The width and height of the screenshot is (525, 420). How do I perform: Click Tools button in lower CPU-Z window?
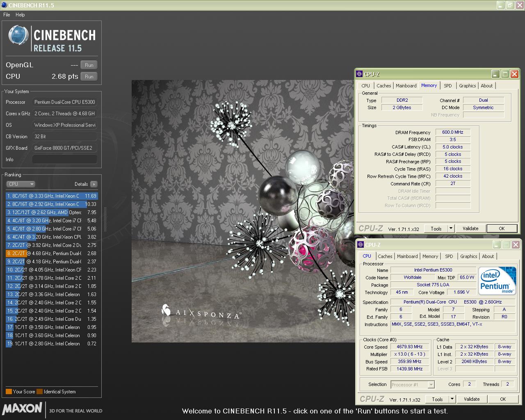[437, 399]
